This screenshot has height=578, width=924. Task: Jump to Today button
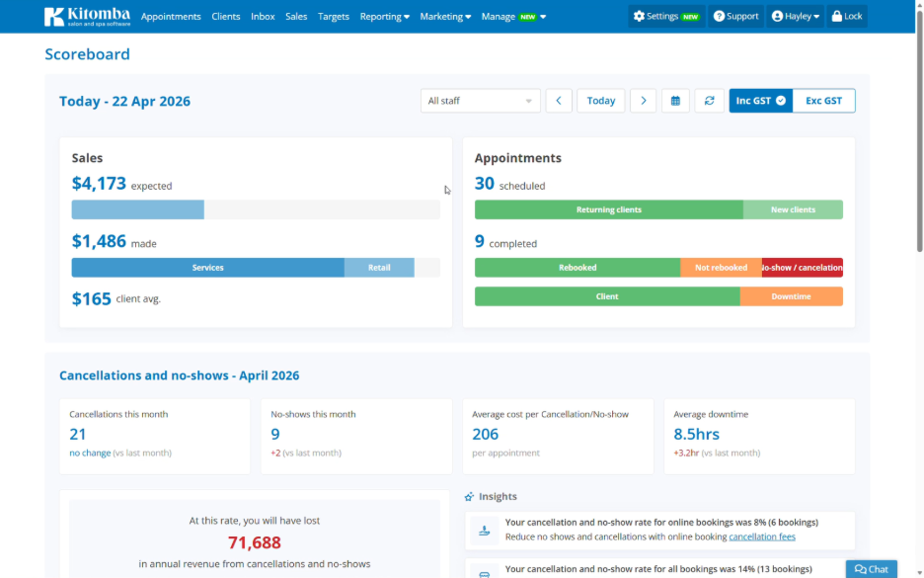coord(601,101)
